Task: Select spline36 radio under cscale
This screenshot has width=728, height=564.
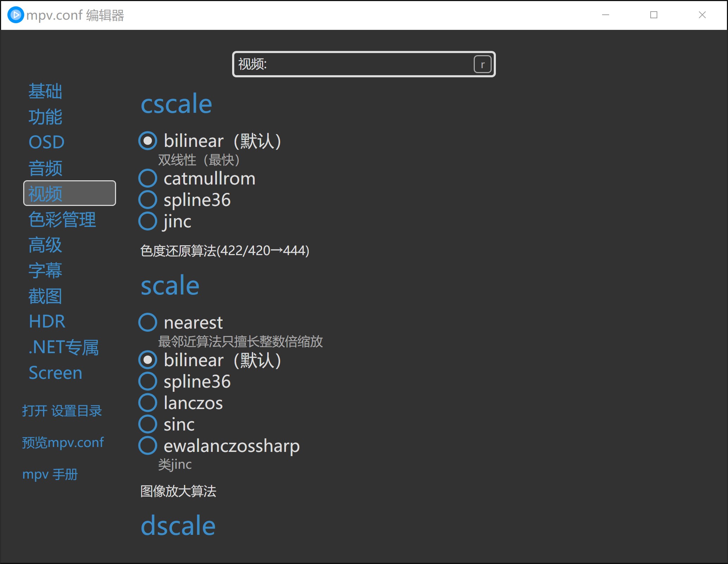Action: 148,200
